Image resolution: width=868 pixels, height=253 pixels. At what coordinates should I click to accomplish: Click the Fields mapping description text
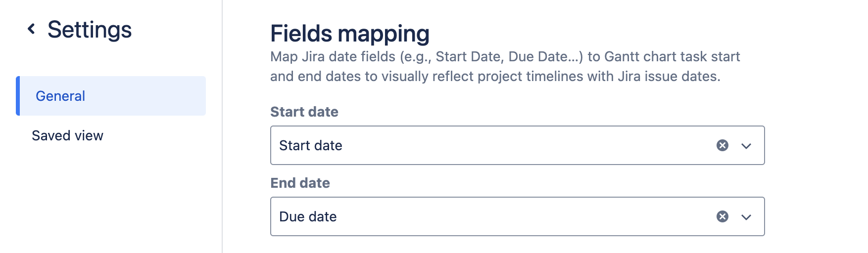(x=495, y=67)
